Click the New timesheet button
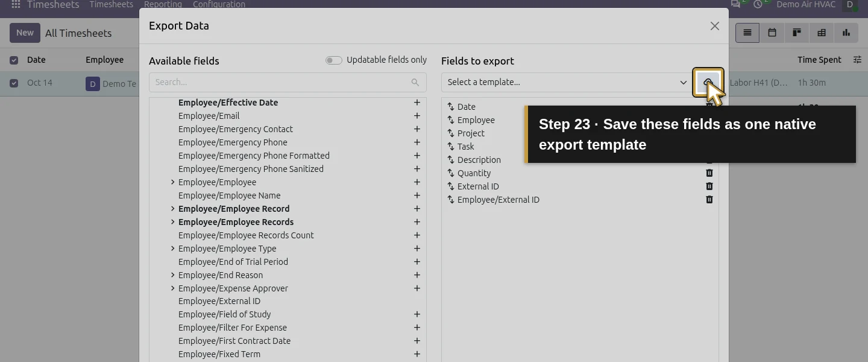The image size is (868, 362). pos(25,33)
